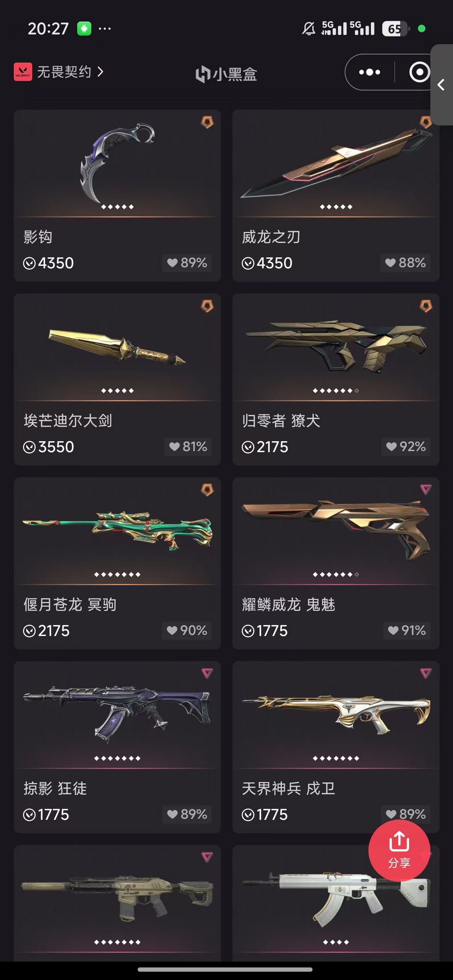Select the orange tier badge on 影钩

pyautogui.click(x=207, y=122)
